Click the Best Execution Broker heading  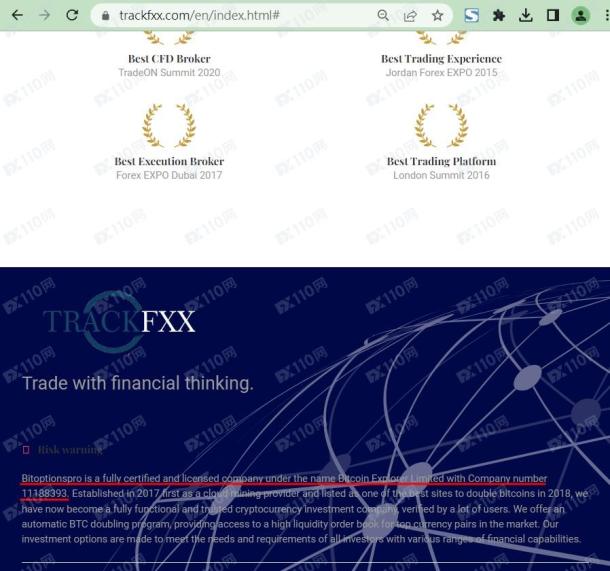tap(169, 161)
